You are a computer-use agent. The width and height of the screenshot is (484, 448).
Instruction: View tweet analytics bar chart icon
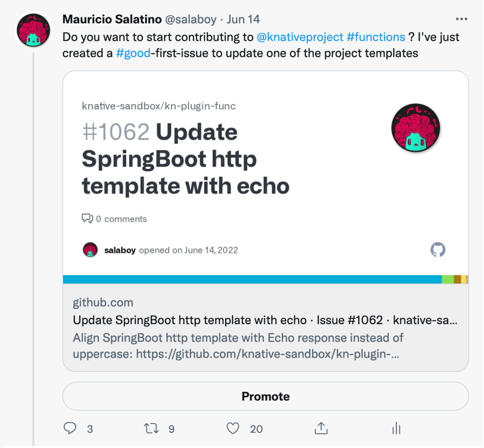pyautogui.click(x=397, y=429)
